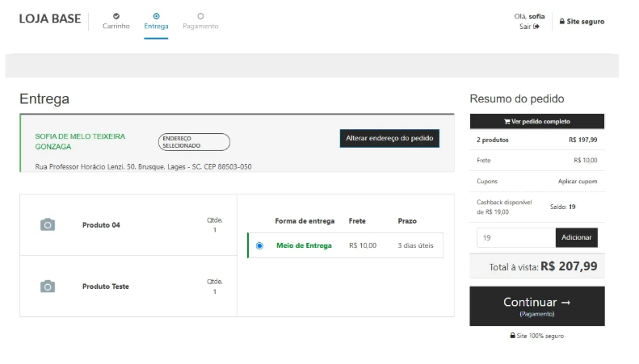
Task: Click the 'Olá, sofia' greeting
Action: [529, 16]
